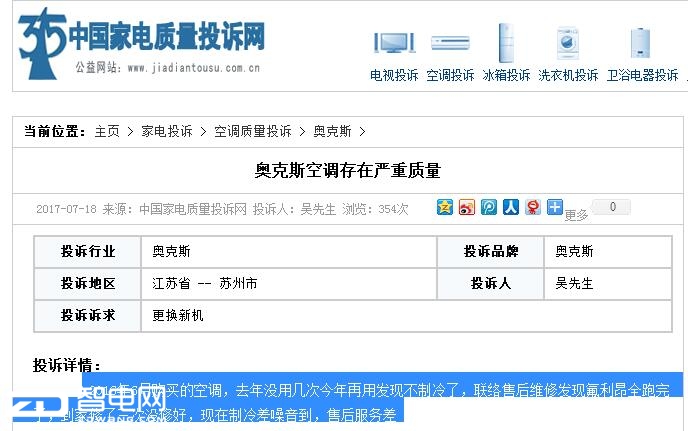This screenshot has height=431, width=688.
Task: Click the 投诉行业 header cell
Action: pos(88,251)
